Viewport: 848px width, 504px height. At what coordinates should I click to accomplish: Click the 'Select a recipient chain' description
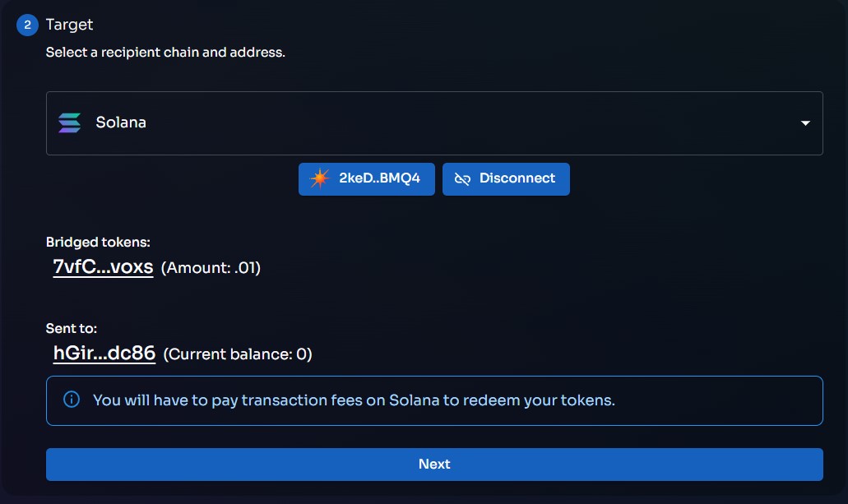point(165,53)
